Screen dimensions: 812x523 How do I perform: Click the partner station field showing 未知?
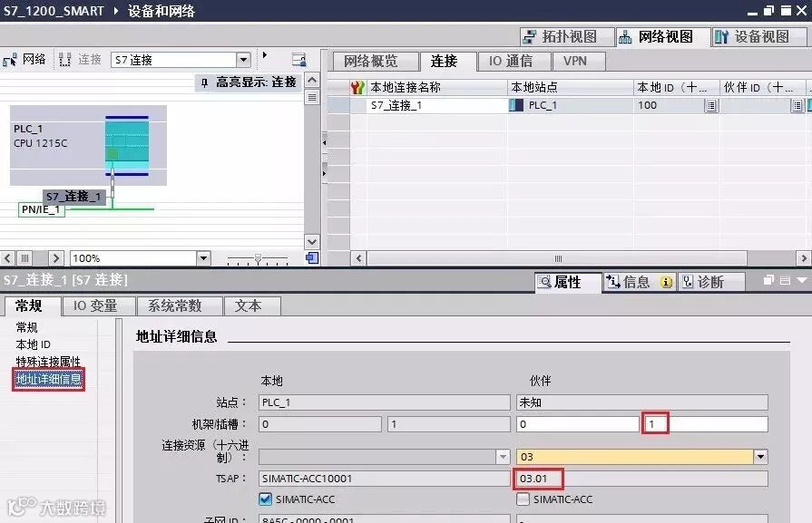642,402
